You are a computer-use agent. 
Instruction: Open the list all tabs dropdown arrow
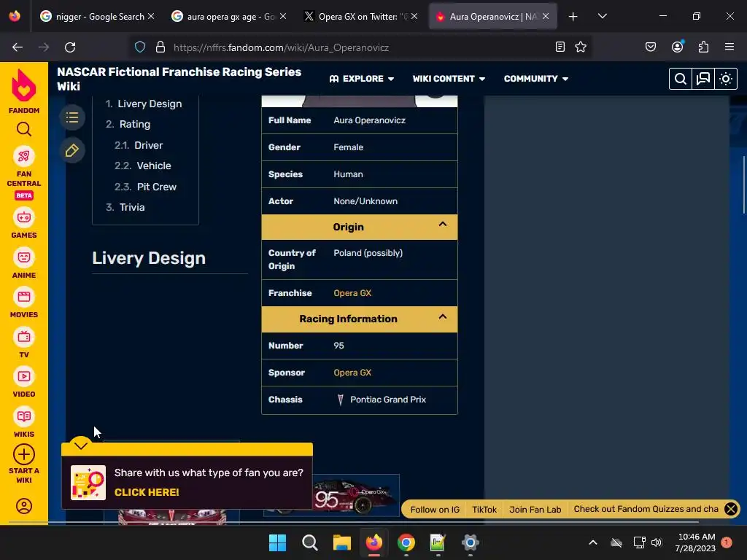(602, 17)
